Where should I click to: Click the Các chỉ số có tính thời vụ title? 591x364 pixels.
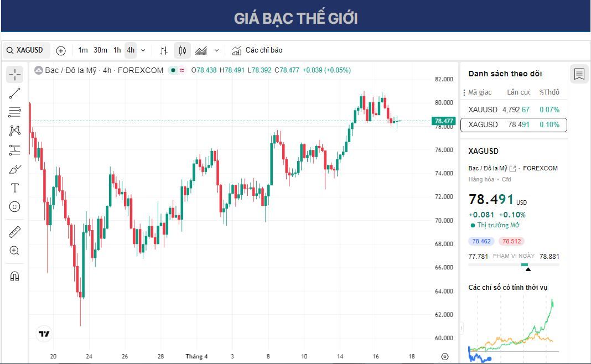(x=507, y=287)
